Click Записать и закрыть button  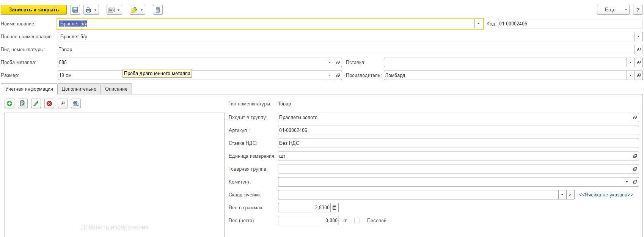[34, 10]
